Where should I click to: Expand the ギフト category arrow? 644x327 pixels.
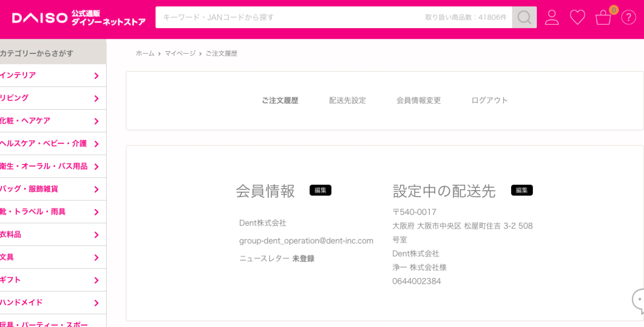(96, 280)
